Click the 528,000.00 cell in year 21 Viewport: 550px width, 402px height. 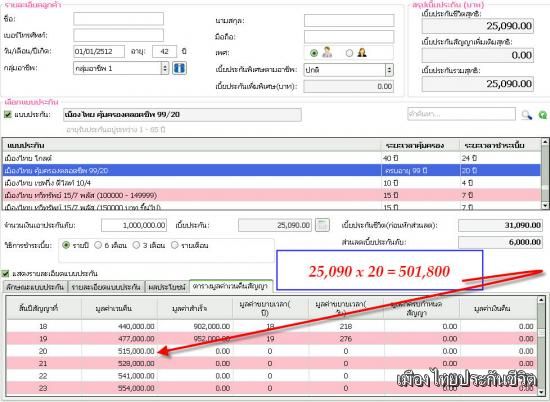[x=120, y=363]
